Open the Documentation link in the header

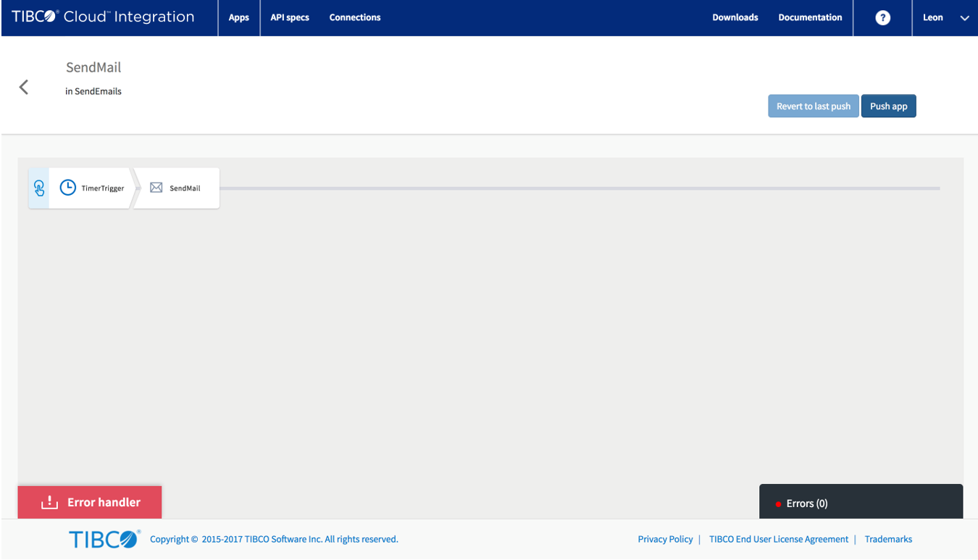click(810, 17)
